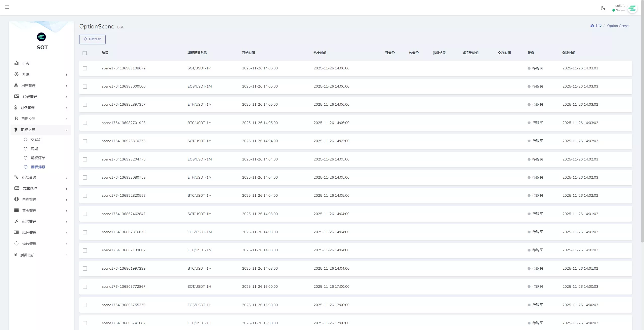The height and width of the screenshot is (330, 644).
Task: Click the 主页 bar chart icon
Action: click(x=17, y=63)
